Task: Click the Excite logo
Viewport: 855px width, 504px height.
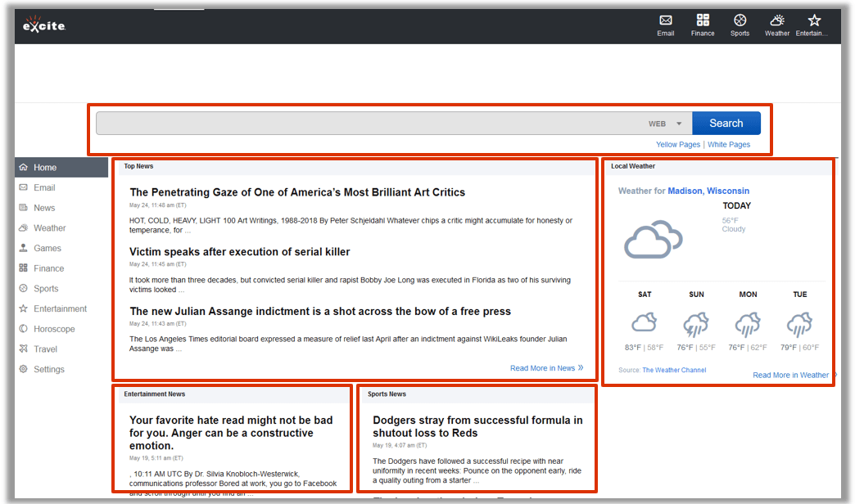Action: pyautogui.click(x=43, y=25)
